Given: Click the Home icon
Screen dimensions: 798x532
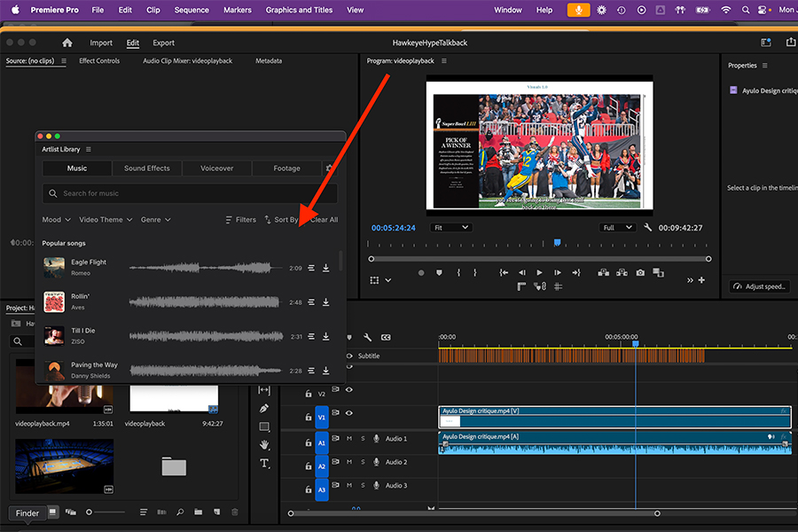Looking at the screenshot, I should [x=67, y=43].
